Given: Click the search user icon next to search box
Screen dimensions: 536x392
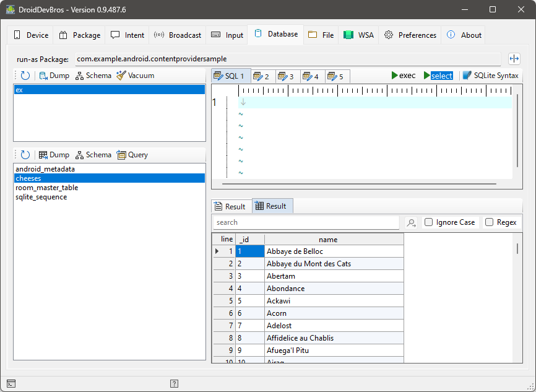Looking at the screenshot, I should [x=410, y=223].
